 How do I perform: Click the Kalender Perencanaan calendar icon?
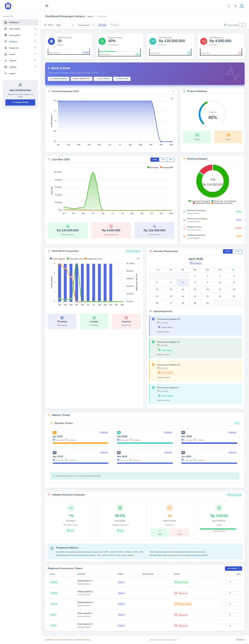point(150,251)
